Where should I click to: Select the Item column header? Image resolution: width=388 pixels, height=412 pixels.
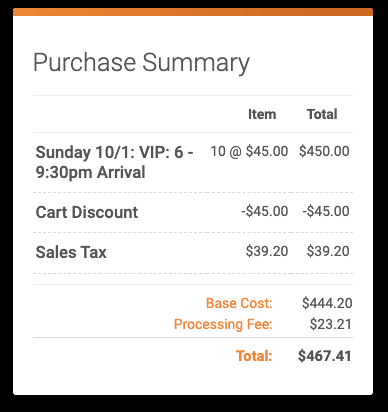(262, 114)
